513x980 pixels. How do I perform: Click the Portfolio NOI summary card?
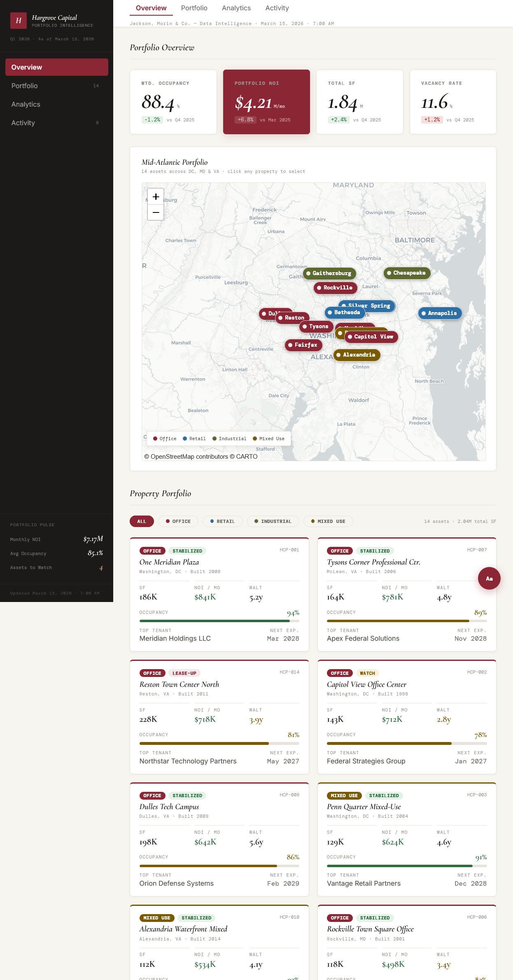pyautogui.click(x=266, y=102)
